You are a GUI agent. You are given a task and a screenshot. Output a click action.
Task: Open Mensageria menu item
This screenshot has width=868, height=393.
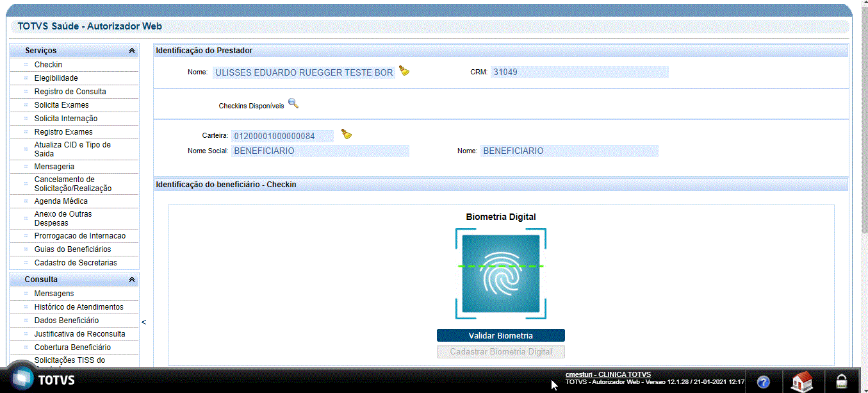54,167
